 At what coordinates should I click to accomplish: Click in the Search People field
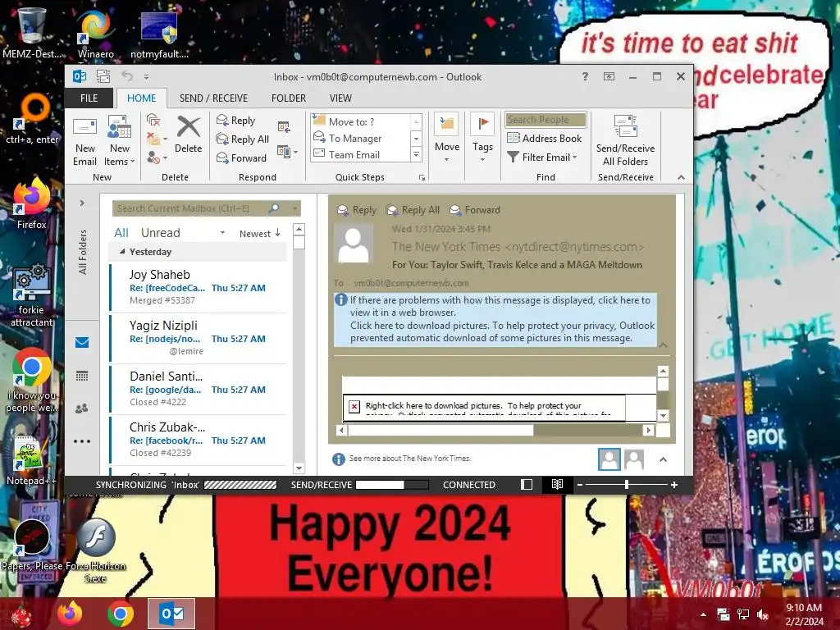coord(546,120)
